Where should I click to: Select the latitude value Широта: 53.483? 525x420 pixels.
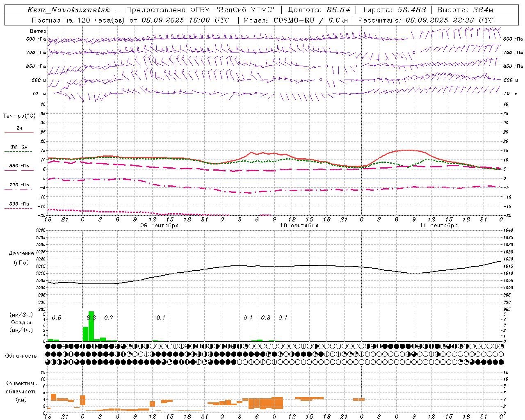click(394, 10)
